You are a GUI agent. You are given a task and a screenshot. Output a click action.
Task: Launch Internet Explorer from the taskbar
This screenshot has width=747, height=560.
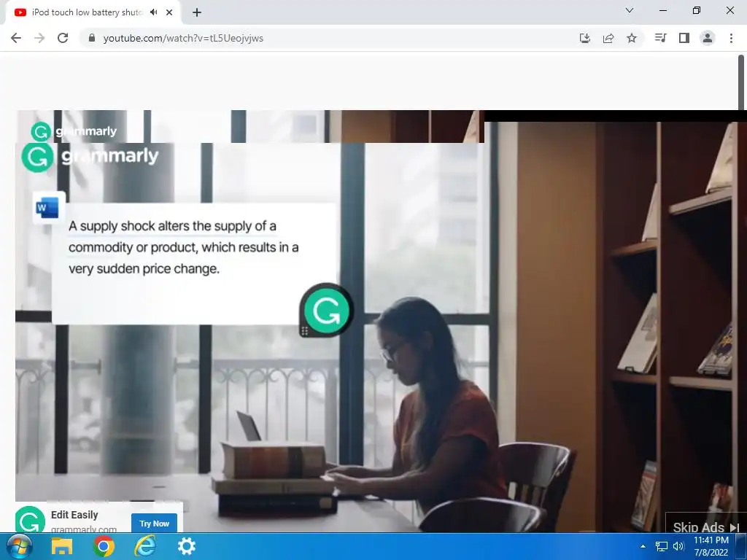145,546
